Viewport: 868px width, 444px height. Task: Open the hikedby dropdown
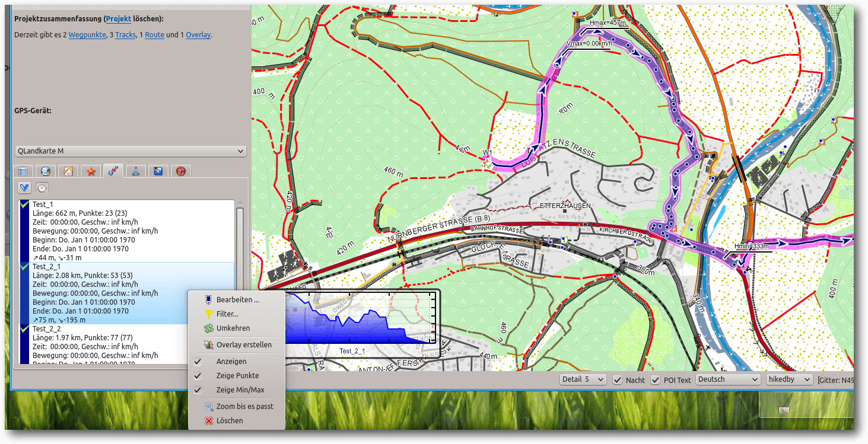[x=789, y=379]
